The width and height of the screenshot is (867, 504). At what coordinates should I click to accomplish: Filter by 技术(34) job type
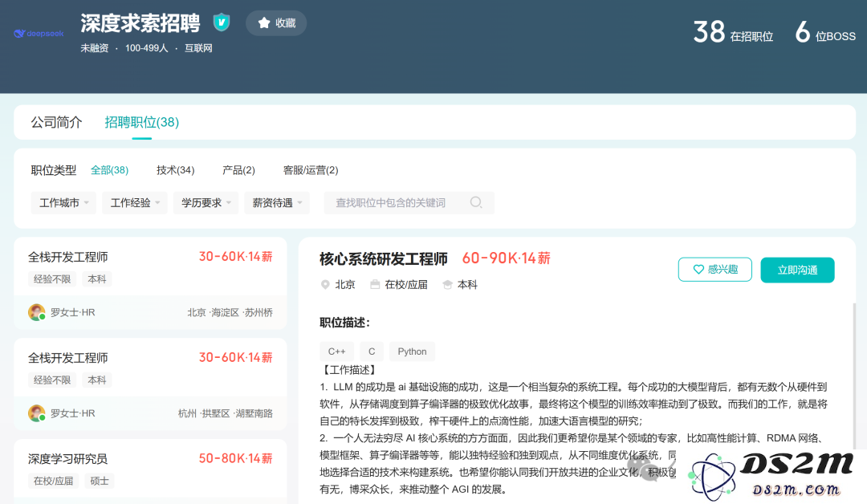pyautogui.click(x=175, y=170)
